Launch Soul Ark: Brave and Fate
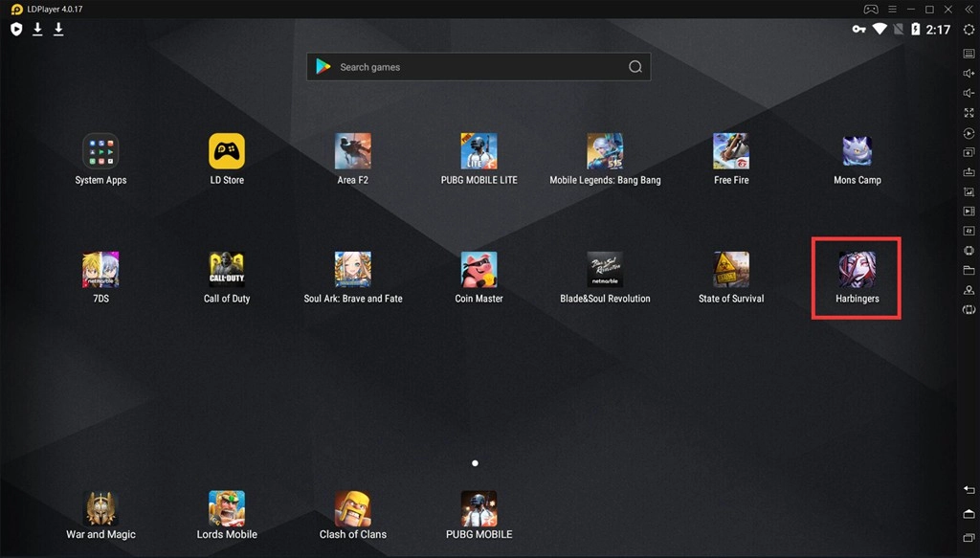This screenshot has width=980, height=558. [x=352, y=270]
